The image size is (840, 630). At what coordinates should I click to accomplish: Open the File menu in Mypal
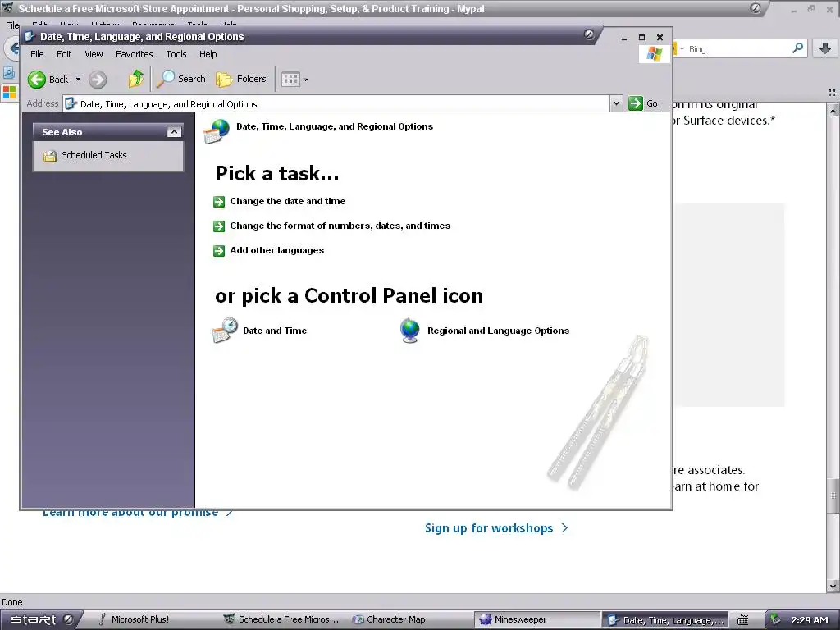click(x=11, y=25)
